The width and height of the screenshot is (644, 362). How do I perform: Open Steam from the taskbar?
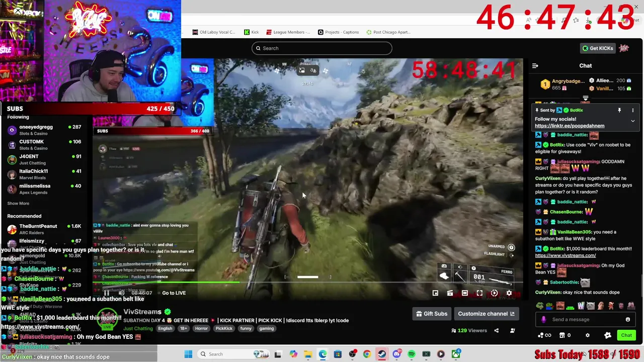click(x=382, y=354)
